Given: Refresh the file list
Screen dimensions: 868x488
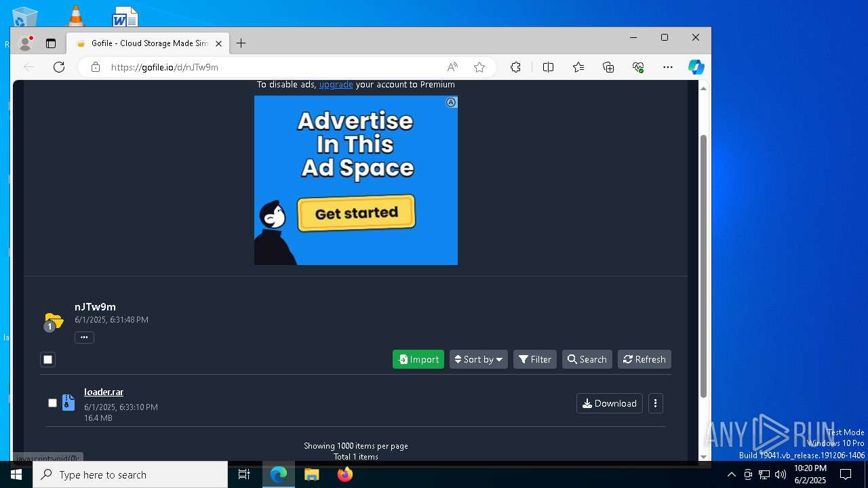Looking at the screenshot, I should pyautogui.click(x=644, y=359).
